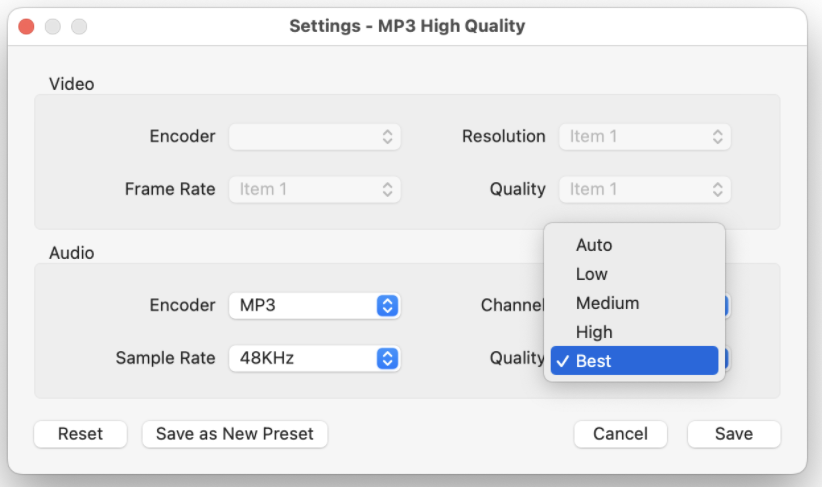Screen dimensions: 822x487
Task: Cancel the settings dialog
Action: [x=620, y=434]
